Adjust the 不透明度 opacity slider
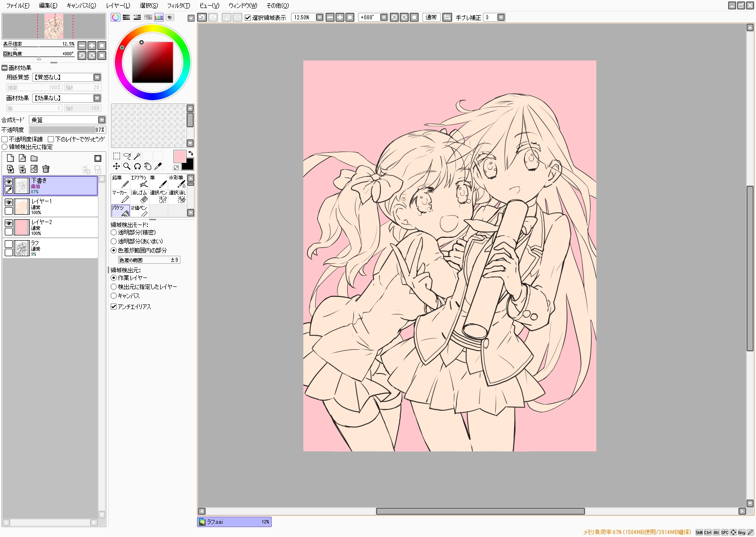 pyautogui.click(x=67, y=130)
